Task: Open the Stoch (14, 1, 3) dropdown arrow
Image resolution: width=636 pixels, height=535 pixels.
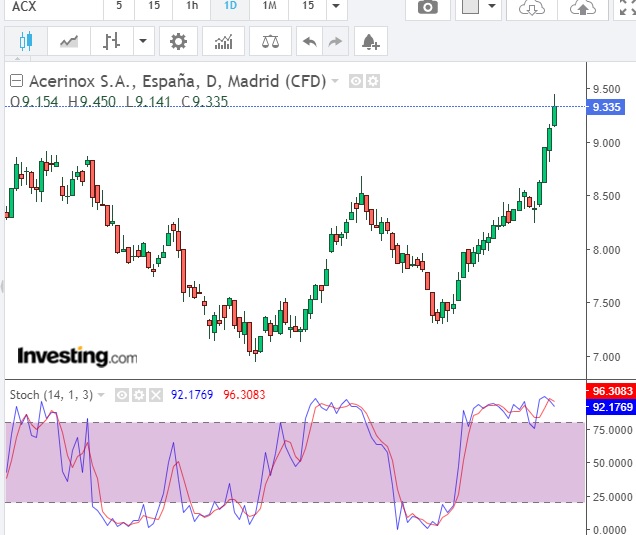Action: coord(101,395)
